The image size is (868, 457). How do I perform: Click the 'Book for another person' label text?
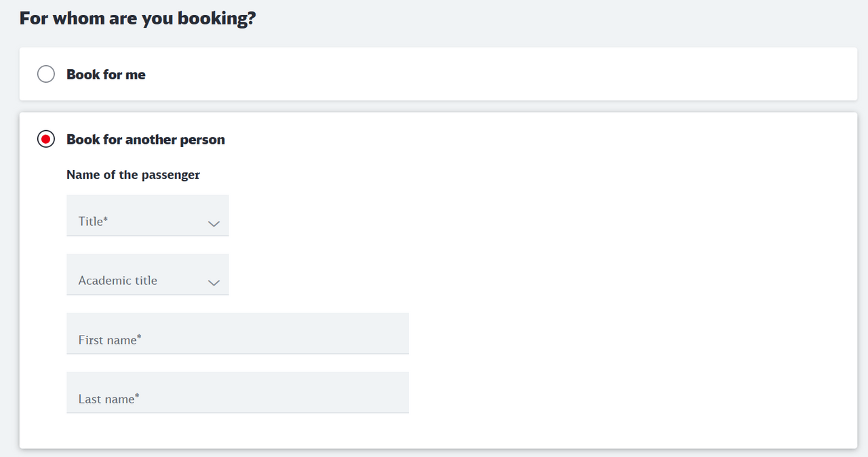coord(146,140)
